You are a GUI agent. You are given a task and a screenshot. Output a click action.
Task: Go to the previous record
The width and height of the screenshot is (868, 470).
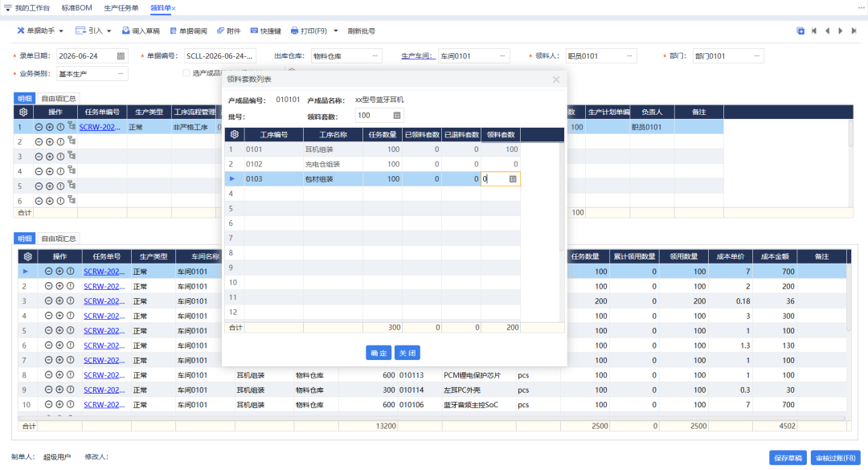pos(827,31)
